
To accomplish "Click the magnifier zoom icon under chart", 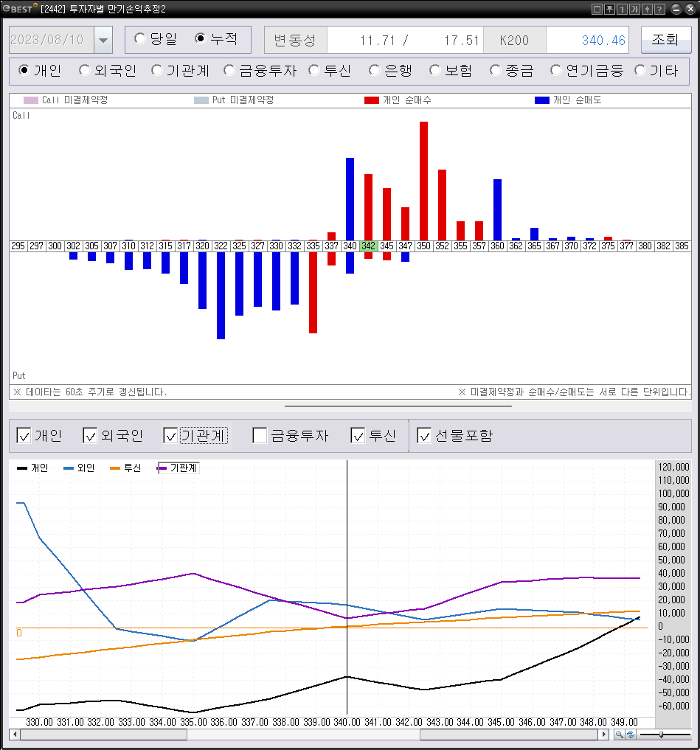I will 619,735.
